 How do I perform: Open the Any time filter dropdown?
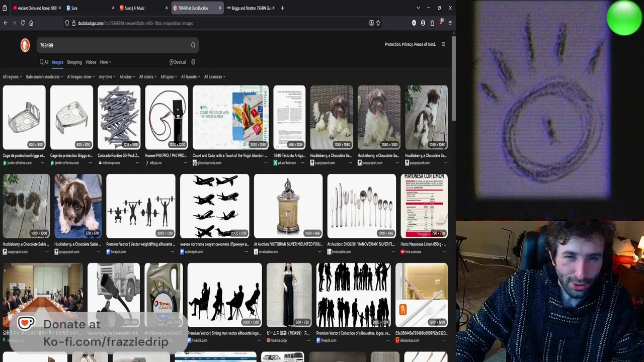tap(107, 77)
